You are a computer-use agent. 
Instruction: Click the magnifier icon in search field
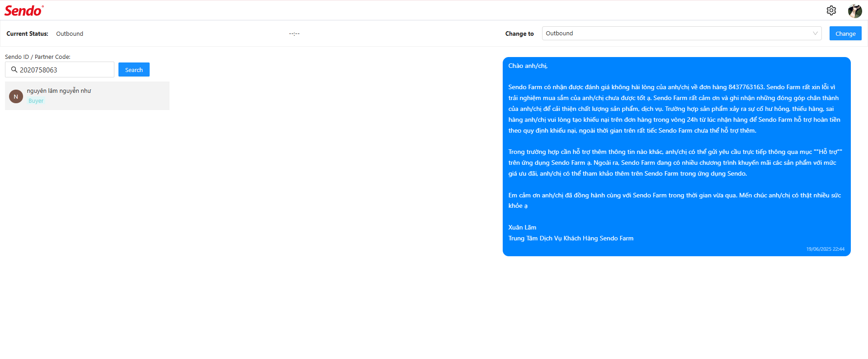tap(14, 70)
